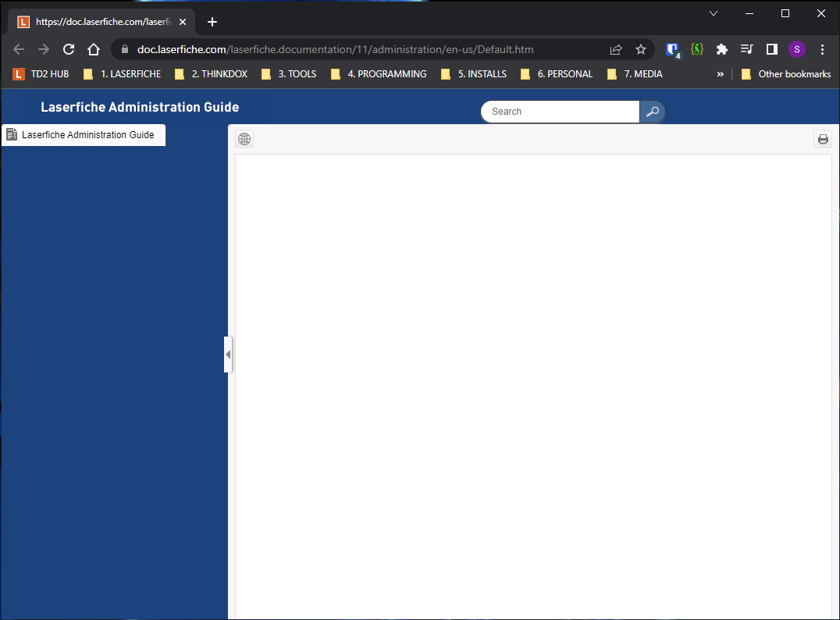Screen dimensions: 840x620
Task: Print the page using printer icon
Action: (x=823, y=139)
